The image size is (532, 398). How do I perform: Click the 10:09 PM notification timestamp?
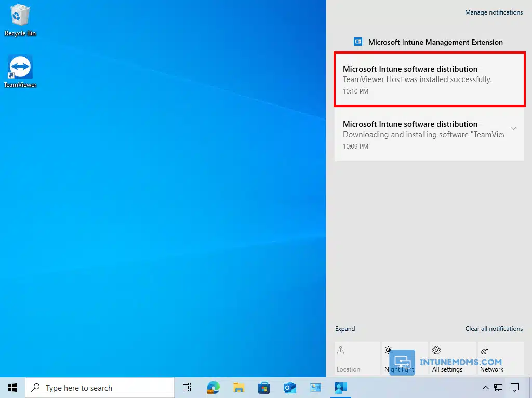[x=355, y=147]
